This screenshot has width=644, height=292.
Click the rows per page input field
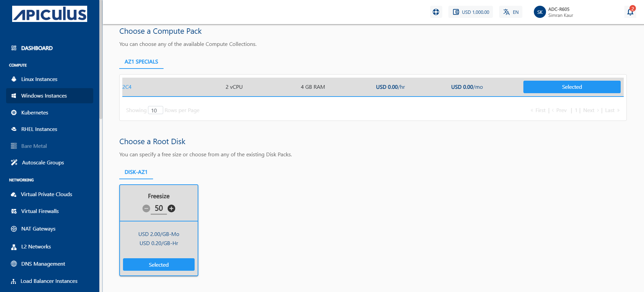pyautogui.click(x=155, y=110)
